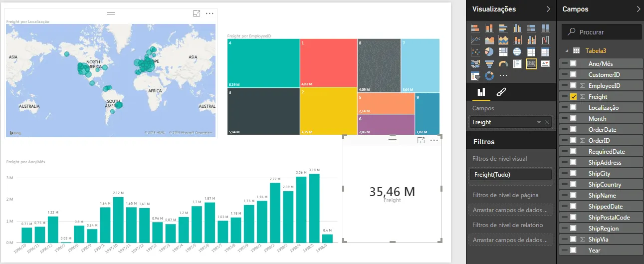Select the slicer visualization icon
644x264 pixels.
[x=475, y=76]
